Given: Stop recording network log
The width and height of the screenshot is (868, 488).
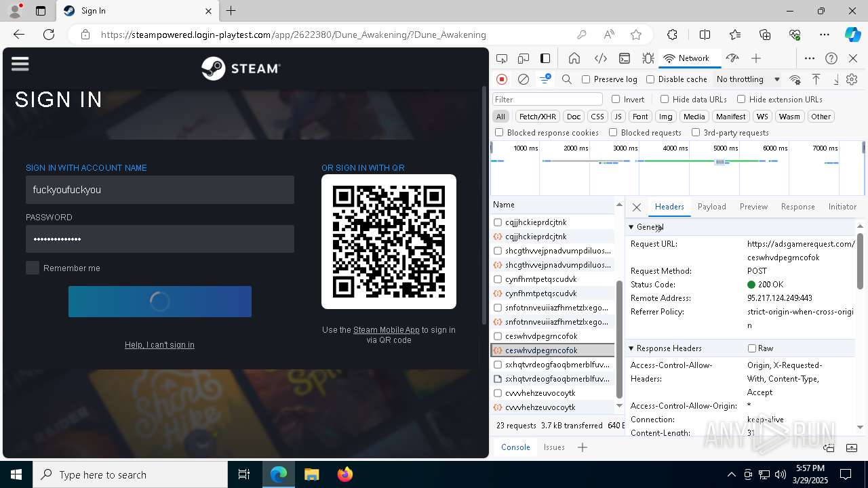Looking at the screenshot, I should [502, 79].
